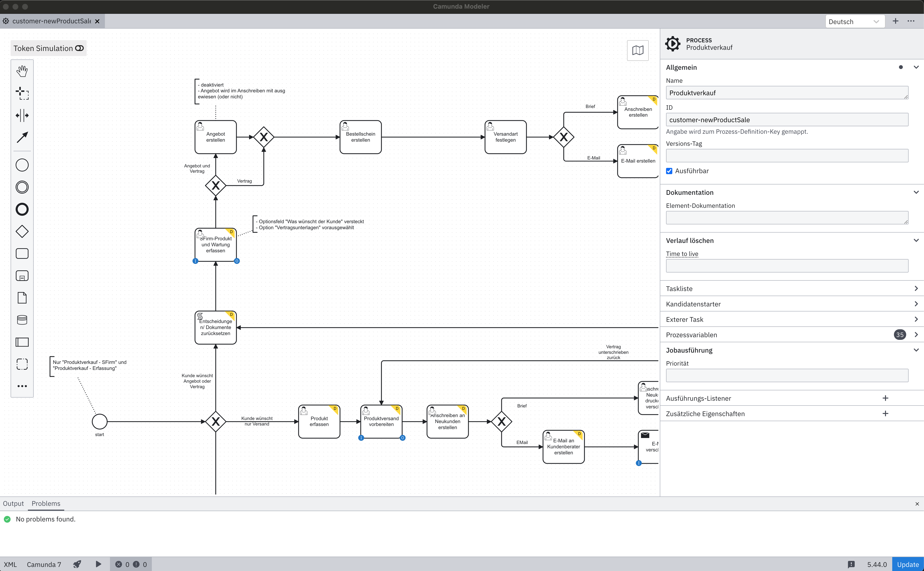The image size is (924, 571).
Task: Collapse the Jobausführung section
Action: [x=916, y=350]
